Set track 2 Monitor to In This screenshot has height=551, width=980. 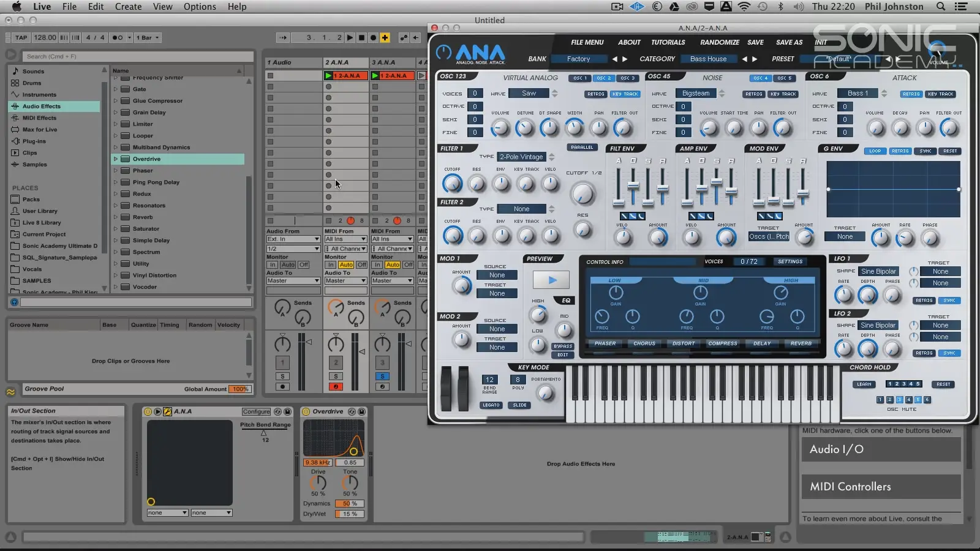tap(331, 264)
